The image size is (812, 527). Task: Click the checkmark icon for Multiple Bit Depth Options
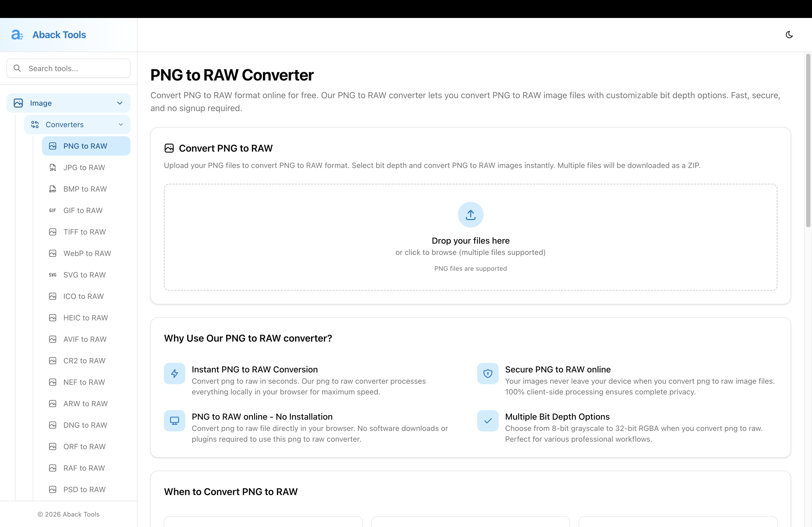[488, 421]
